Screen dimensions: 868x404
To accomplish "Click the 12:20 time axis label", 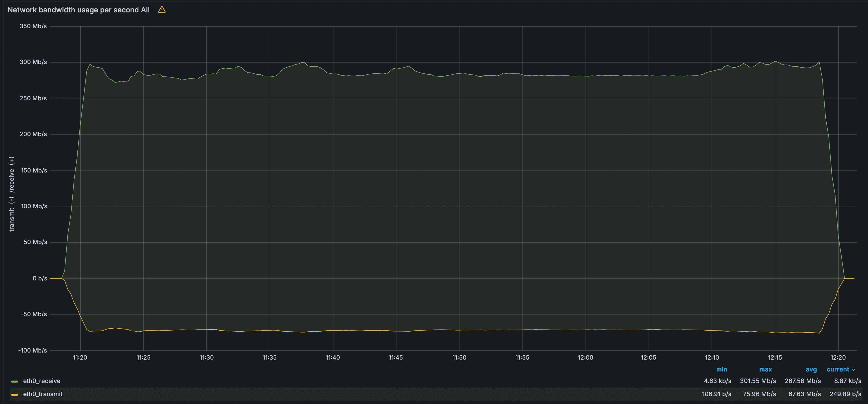I will (x=838, y=358).
